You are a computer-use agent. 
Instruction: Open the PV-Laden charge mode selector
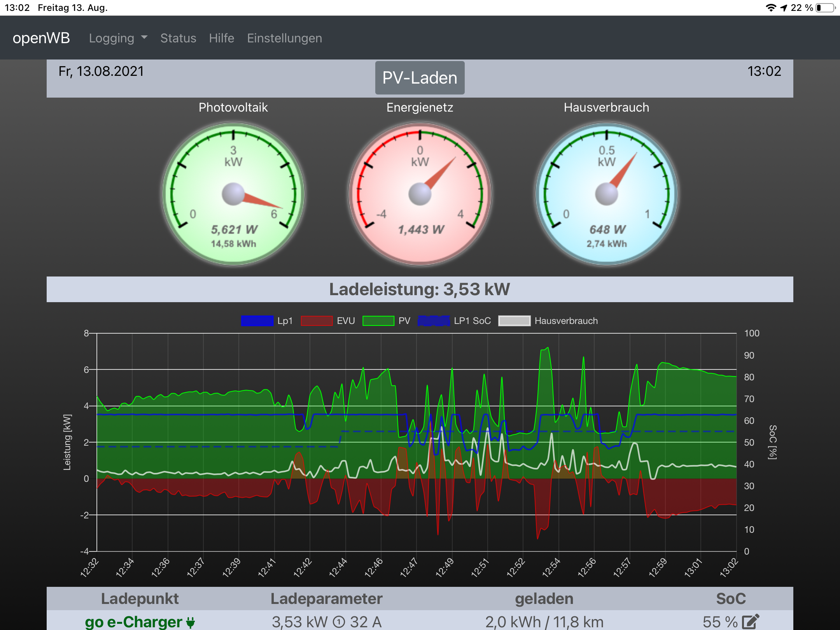(x=420, y=78)
